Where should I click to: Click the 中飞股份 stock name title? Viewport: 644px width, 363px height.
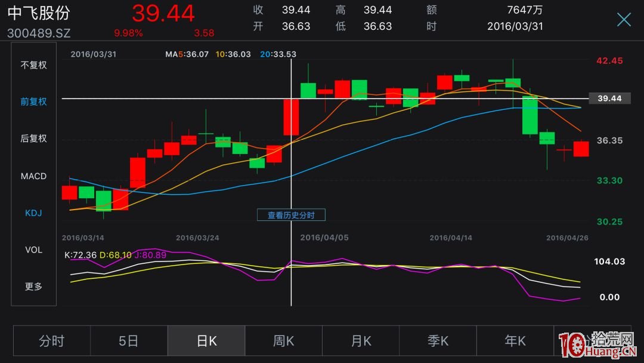pos(39,13)
